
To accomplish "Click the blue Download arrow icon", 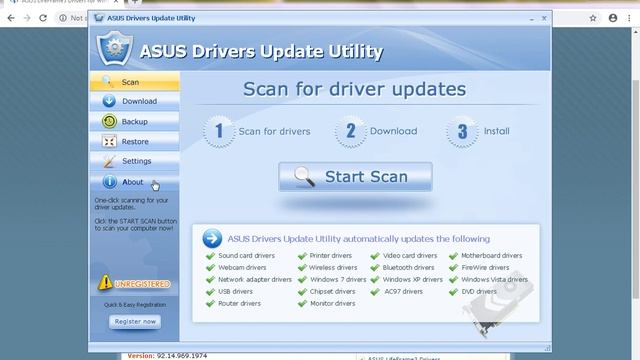I will (x=109, y=101).
